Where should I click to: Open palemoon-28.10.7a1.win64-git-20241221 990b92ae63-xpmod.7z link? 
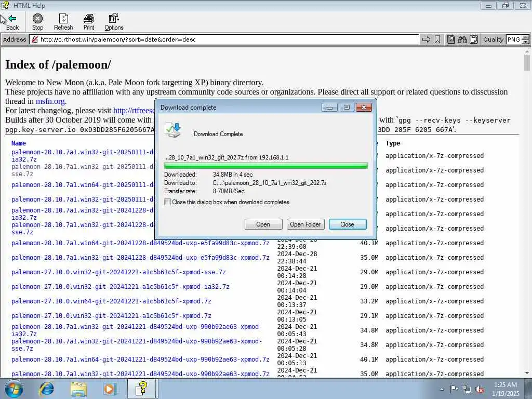pyautogui.click(x=140, y=360)
